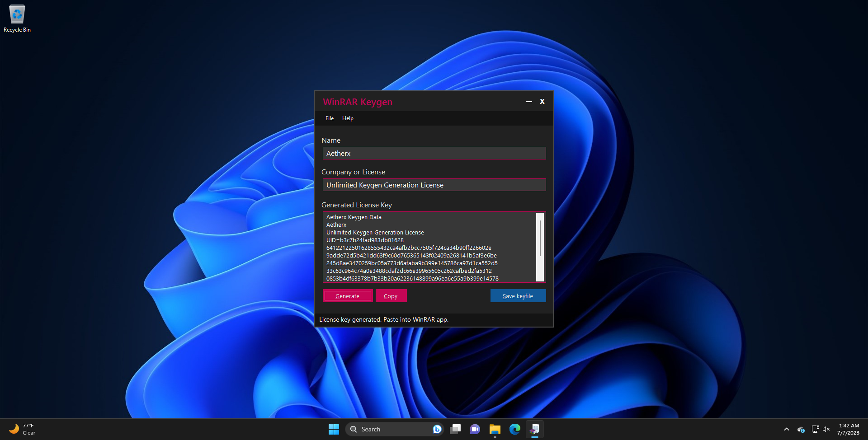Screen dimensions: 868x440
Task: Click the Bing icon in the search box
Action: (437, 429)
